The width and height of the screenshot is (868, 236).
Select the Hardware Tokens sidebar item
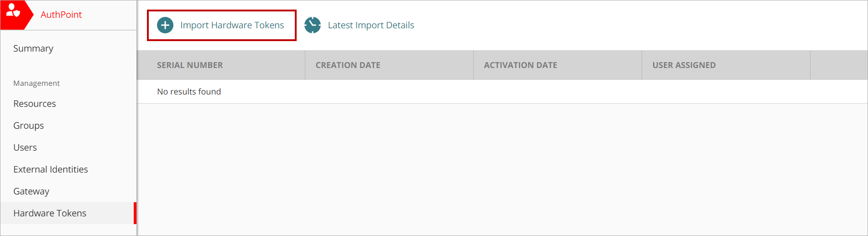[x=50, y=213]
